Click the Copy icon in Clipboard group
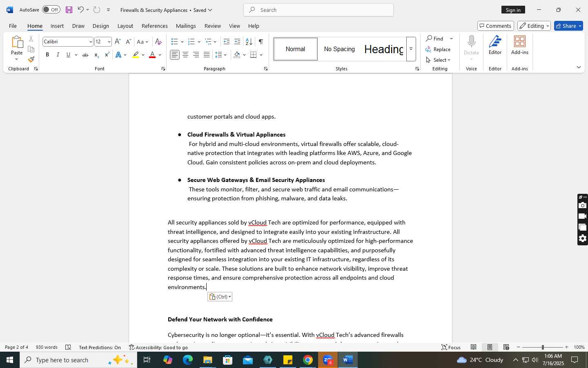This screenshot has width=588, height=368. point(31,49)
